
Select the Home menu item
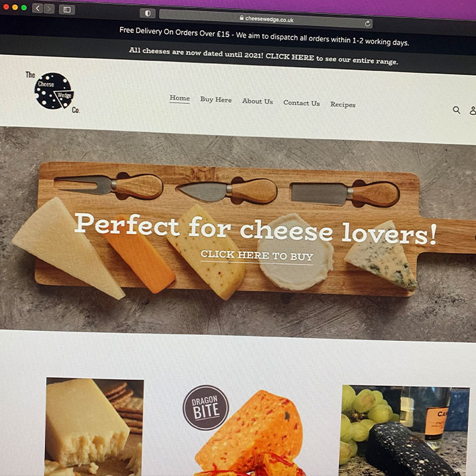pos(180,98)
